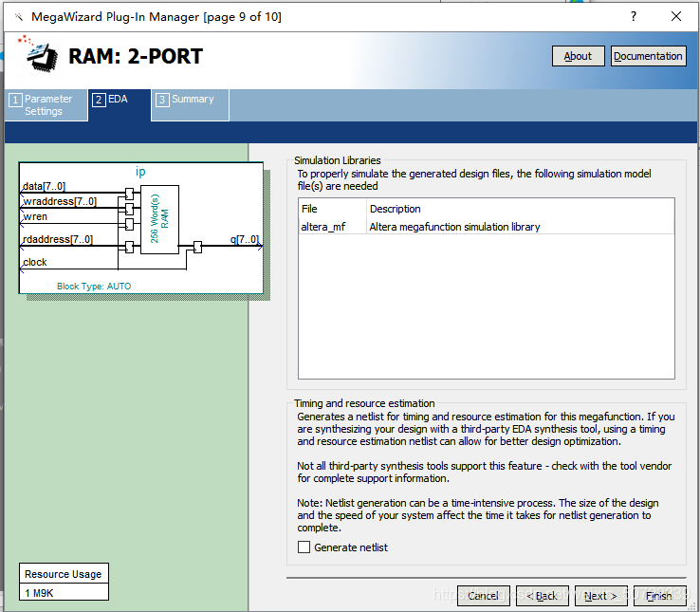700x612 pixels.
Task: Click the data input register symbol
Action: coord(129,194)
